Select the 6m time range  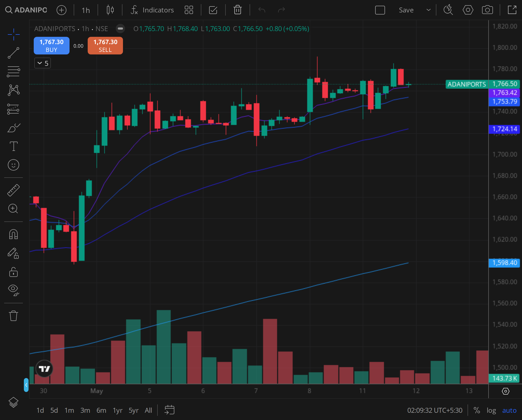pyautogui.click(x=101, y=410)
